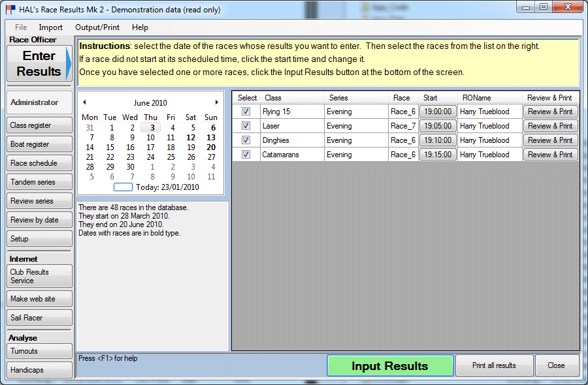Review & Print Flying 15 race

(550, 111)
